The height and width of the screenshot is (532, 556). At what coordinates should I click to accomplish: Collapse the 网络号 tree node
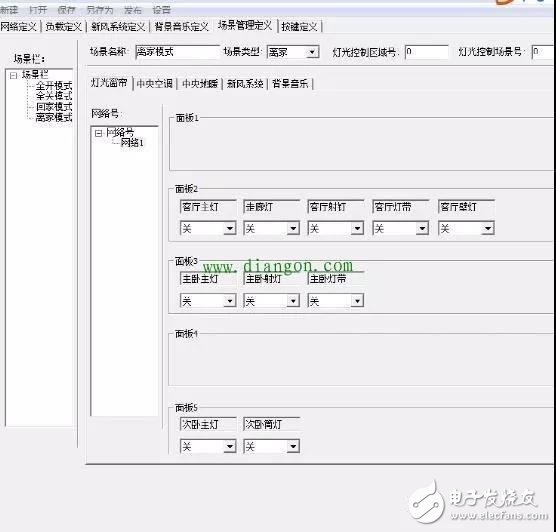coord(98,133)
